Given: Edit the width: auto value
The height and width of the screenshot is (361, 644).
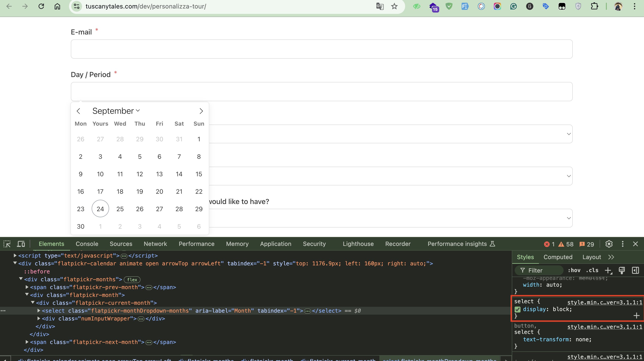Looking at the screenshot, I should coord(553,285).
